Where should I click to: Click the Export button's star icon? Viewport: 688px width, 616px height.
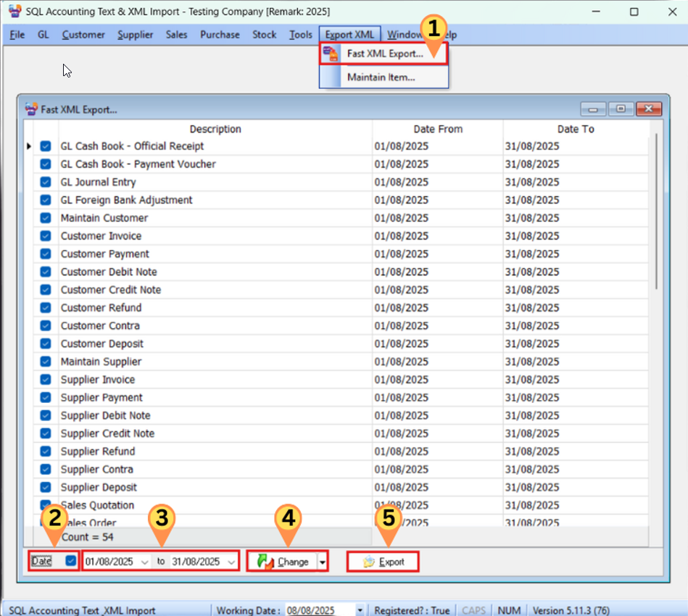point(368,562)
